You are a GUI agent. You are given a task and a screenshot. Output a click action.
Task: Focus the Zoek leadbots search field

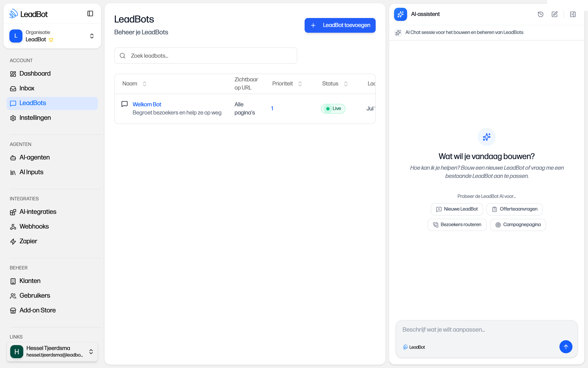point(206,56)
